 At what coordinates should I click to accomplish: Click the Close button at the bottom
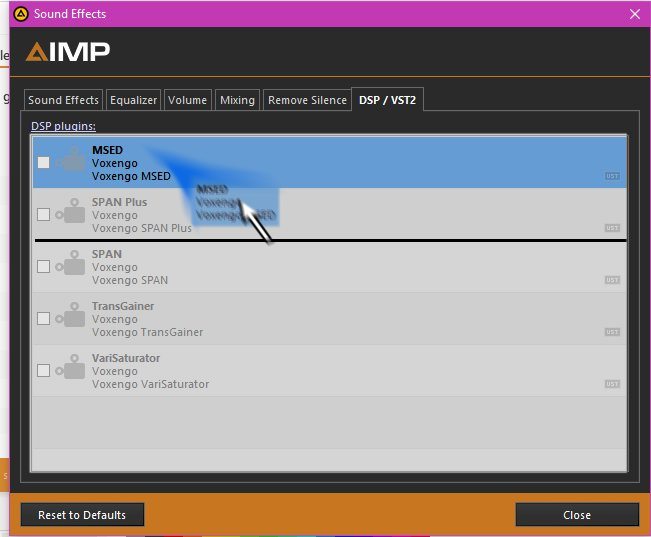pyautogui.click(x=577, y=515)
